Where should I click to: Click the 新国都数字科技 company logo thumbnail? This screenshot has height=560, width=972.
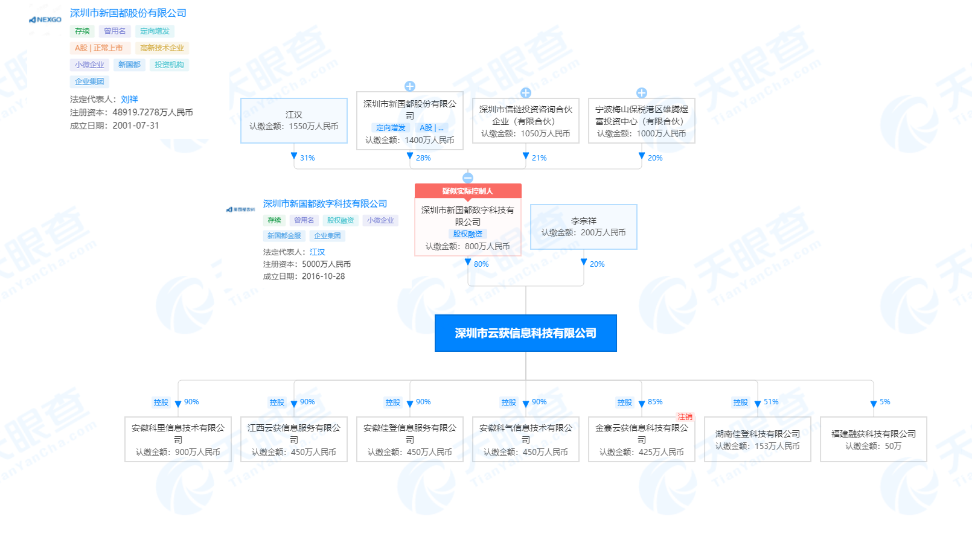coord(240,209)
